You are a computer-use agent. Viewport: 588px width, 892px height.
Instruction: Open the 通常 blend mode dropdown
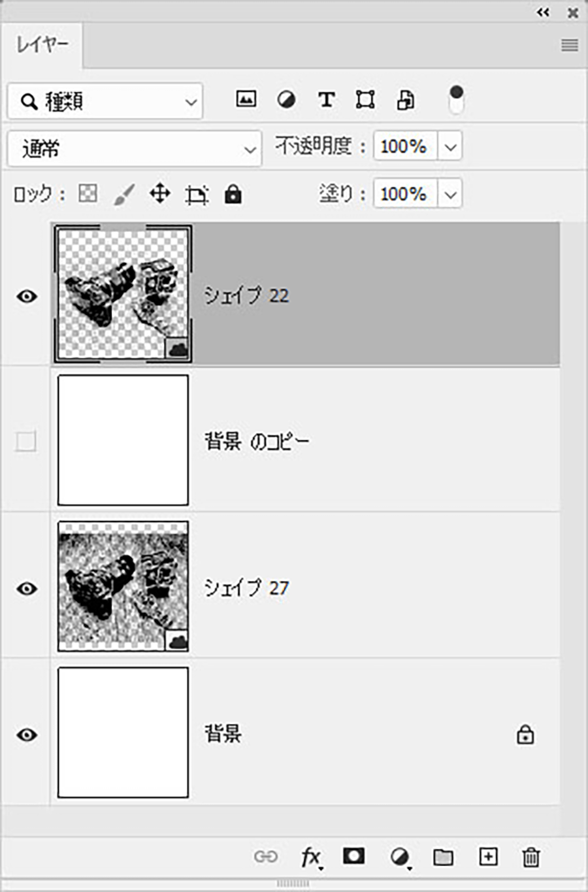click(x=135, y=149)
